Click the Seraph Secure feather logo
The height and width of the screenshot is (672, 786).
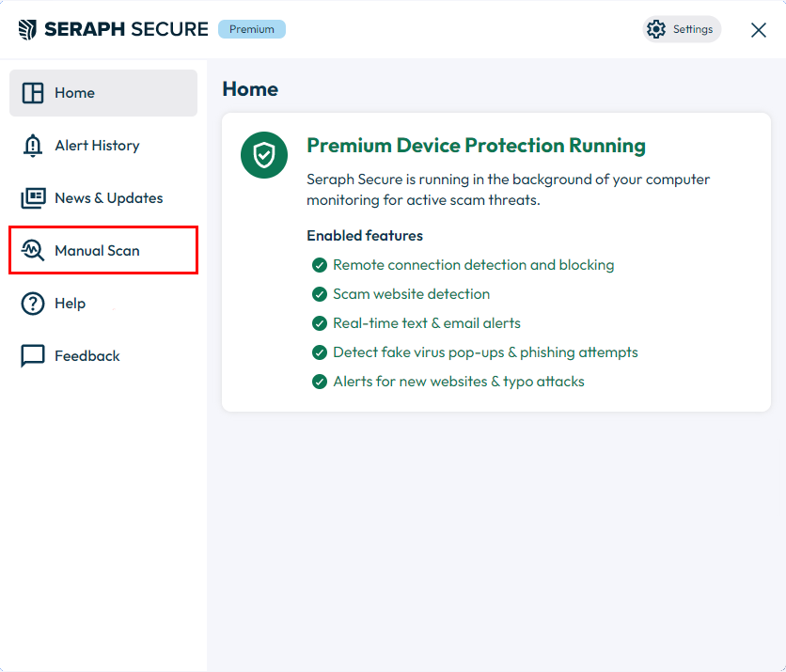[x=27, y=29]
